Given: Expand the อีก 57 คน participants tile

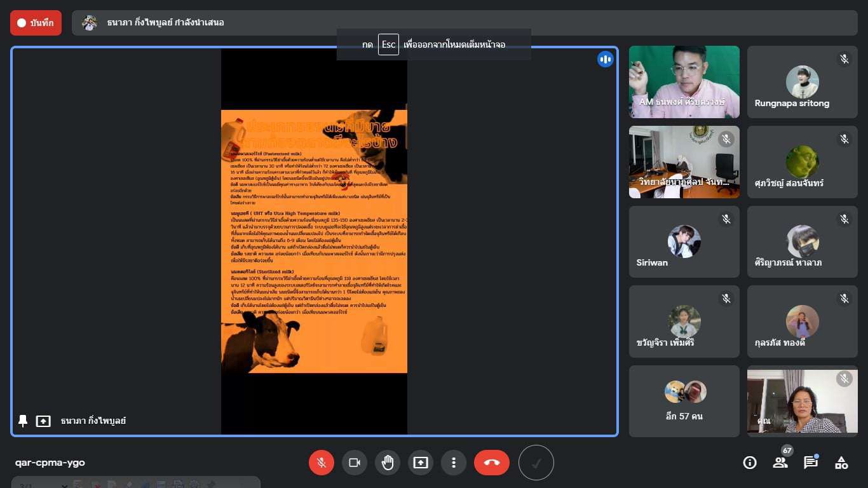Looking at the screenshot, I should coord(684,401).
